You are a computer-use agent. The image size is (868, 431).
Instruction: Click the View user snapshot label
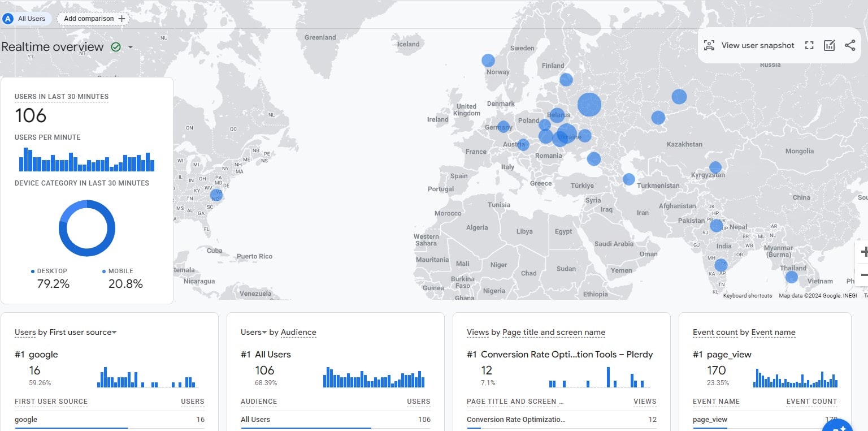(757, 46)
